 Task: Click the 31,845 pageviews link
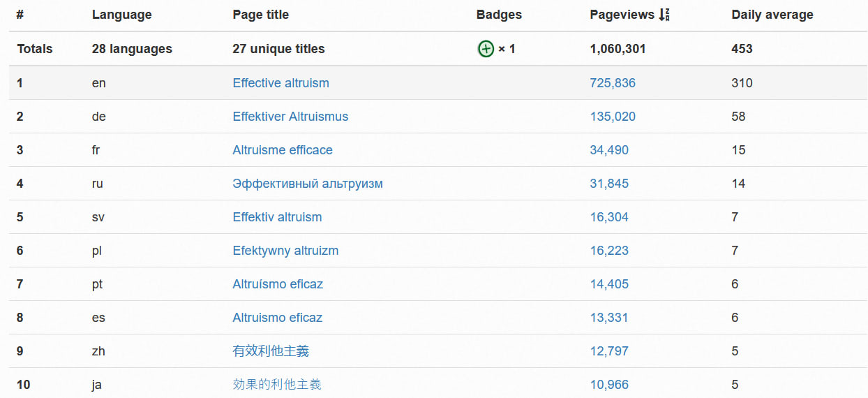click(609, 184)
